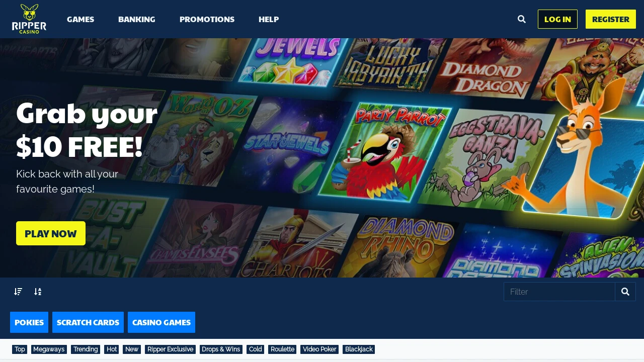The width and height of the screenshot is (644, 362).
Task: Click the Ripper Casino kangaroo logo
Action: pyautogui.click(x=29, y=19)
